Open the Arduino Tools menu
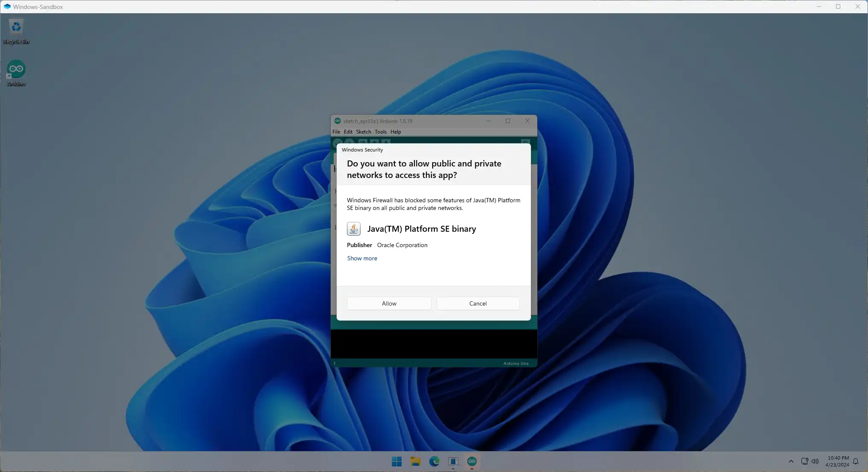Image resolution: width=868 pixels, height=472 pixels. pyautogui.click(x=380, y=132)
